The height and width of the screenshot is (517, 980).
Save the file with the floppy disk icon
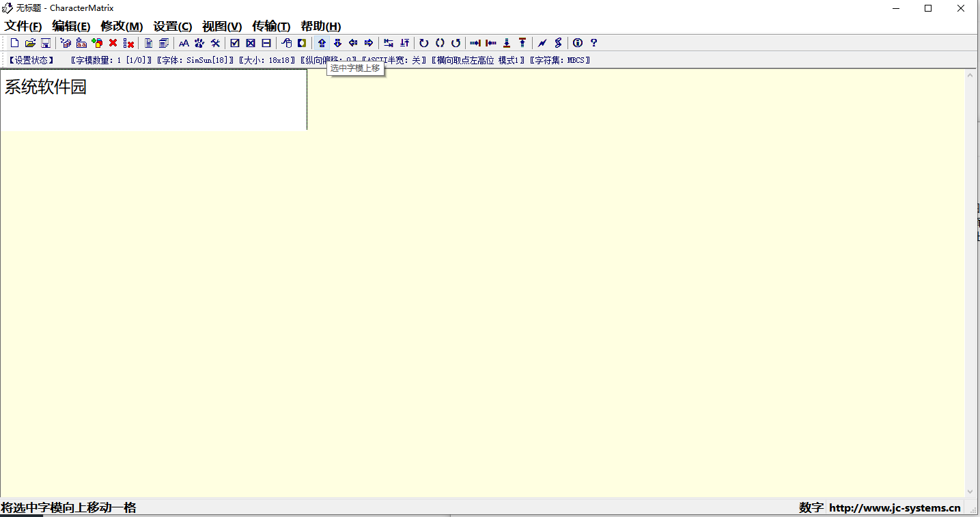point(46,43)
